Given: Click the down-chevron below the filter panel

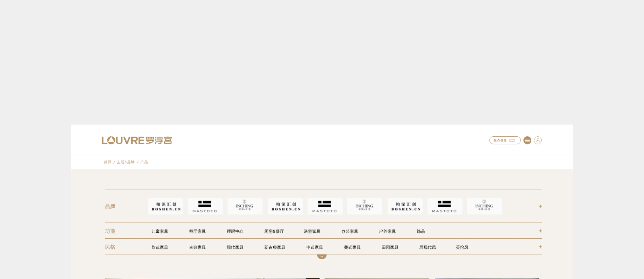Looking at the screenshot, I should [322, 256].
